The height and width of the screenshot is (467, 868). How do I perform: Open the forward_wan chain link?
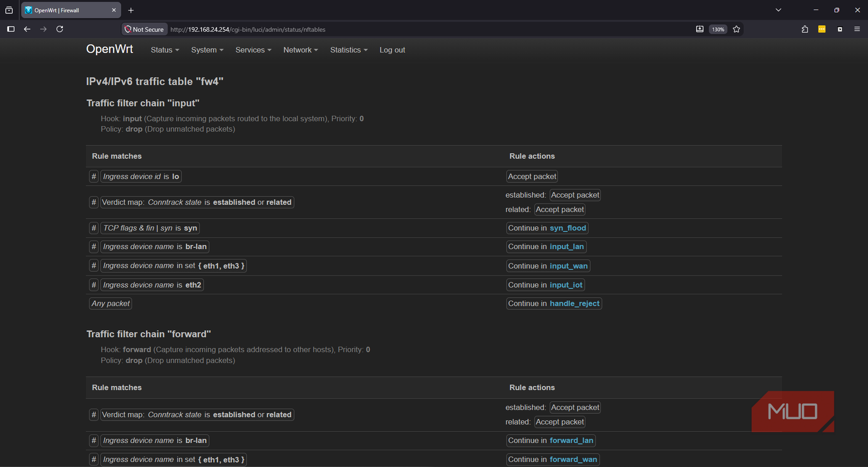[573, 460]
